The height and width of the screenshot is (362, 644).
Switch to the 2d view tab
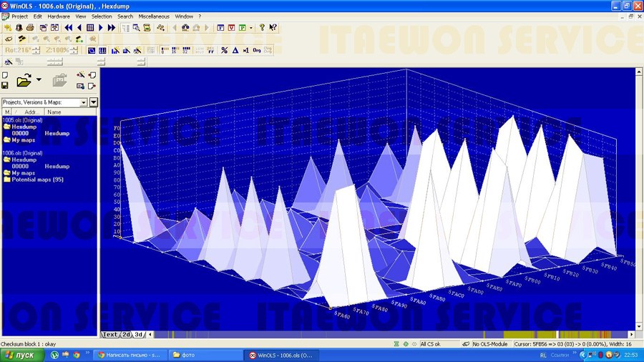point(126,334)
